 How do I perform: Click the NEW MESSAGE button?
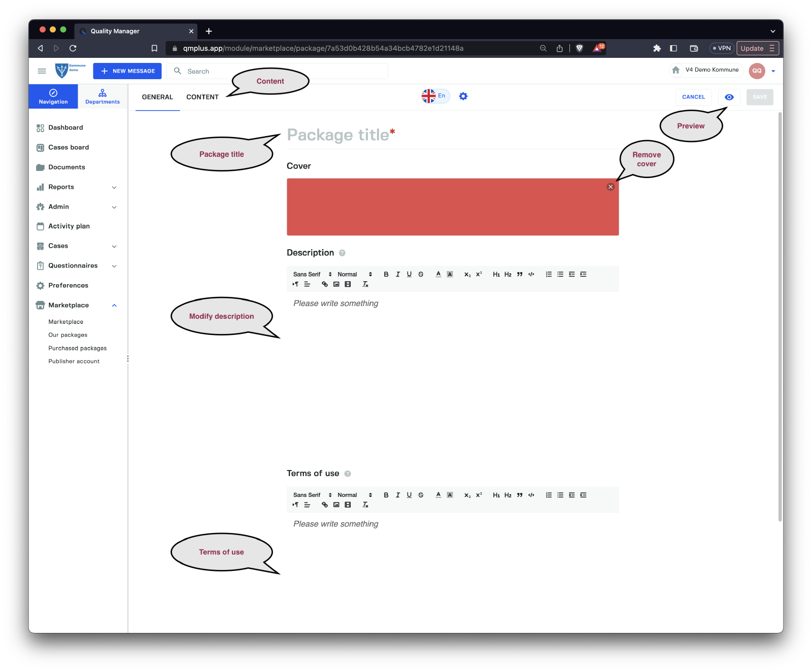pos(127,71)
